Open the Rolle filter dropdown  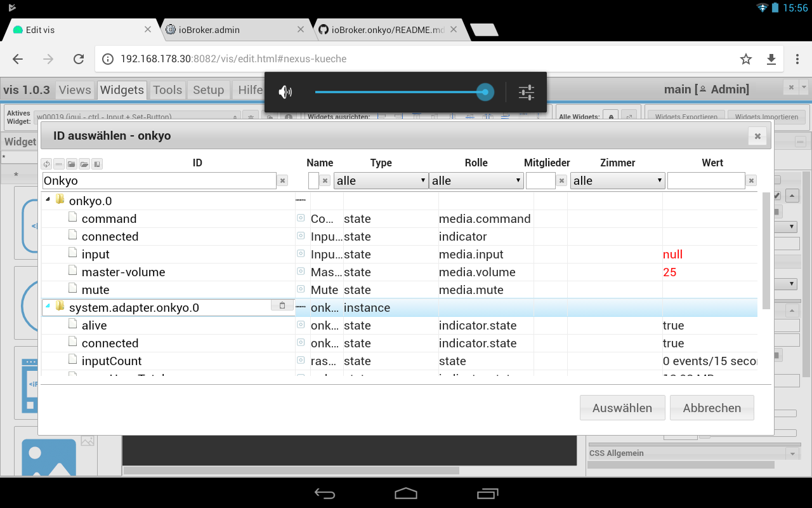click(x=476, y=181)
